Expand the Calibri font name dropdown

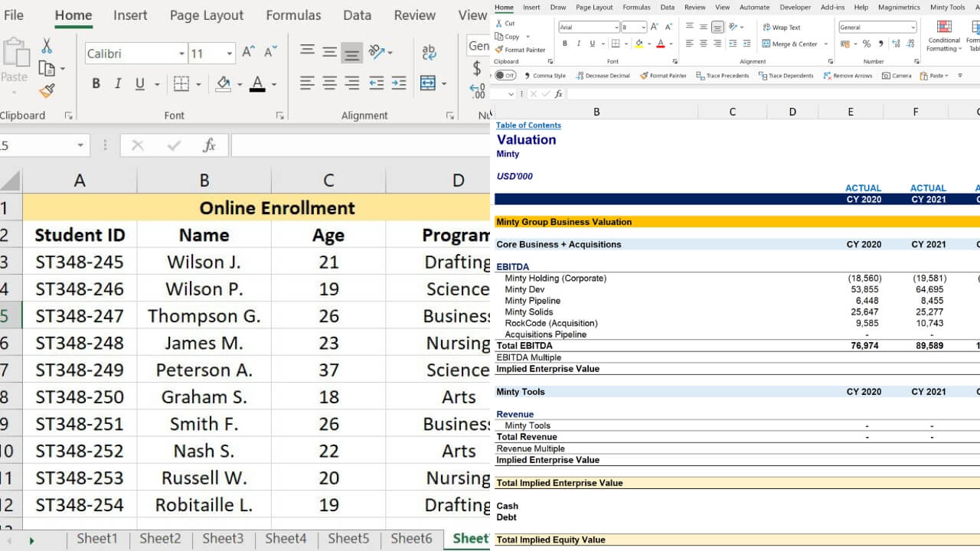pos(181,54)
